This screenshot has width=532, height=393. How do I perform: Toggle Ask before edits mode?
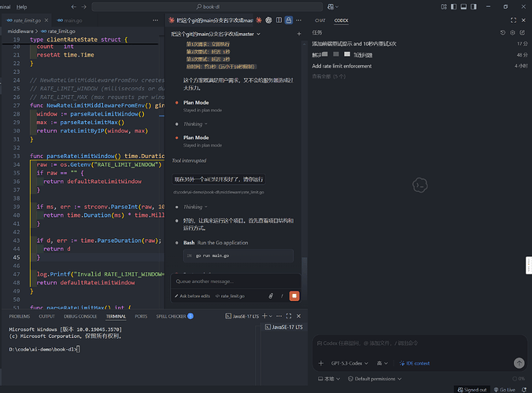(x=192, y=296)
